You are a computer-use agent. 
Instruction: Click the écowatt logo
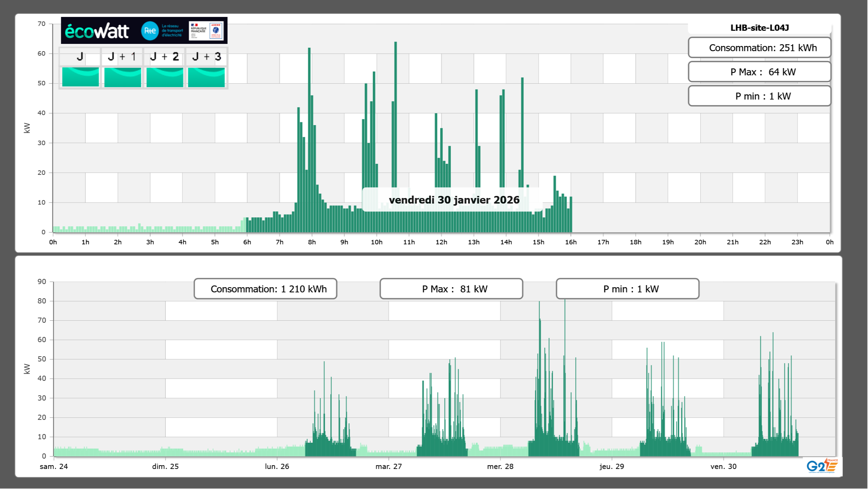pos(97,31)
